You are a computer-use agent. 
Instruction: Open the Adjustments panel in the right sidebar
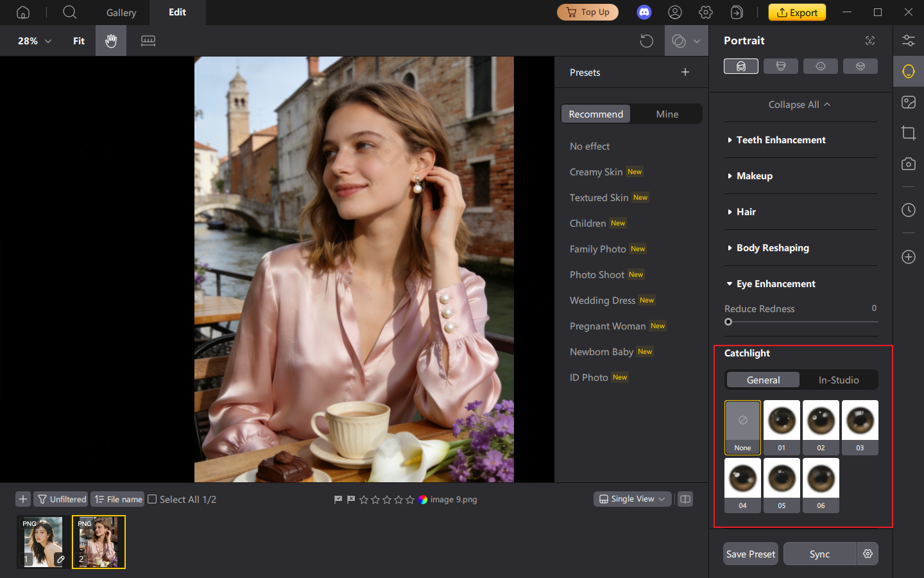[908, 40]
